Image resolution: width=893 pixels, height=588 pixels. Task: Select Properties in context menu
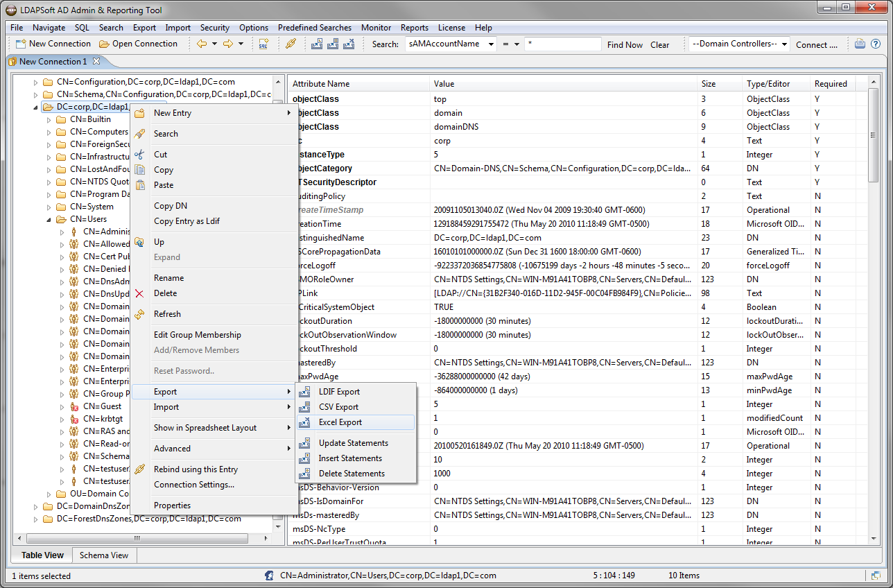click(x=172, y=505)
